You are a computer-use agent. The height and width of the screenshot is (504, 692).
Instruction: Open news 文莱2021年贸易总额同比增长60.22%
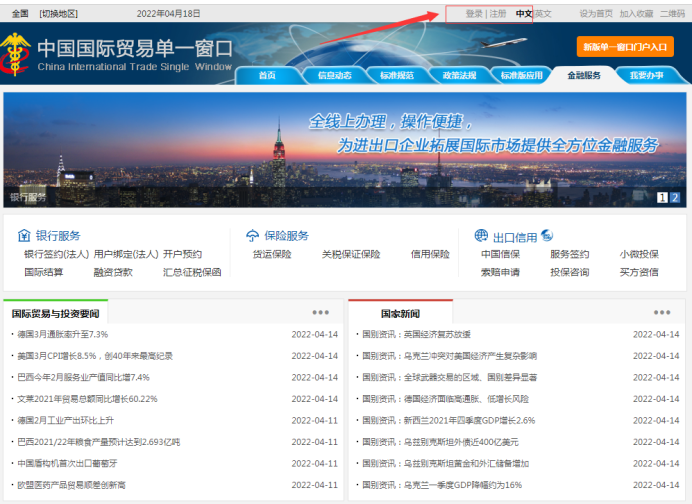pos(87,399)
